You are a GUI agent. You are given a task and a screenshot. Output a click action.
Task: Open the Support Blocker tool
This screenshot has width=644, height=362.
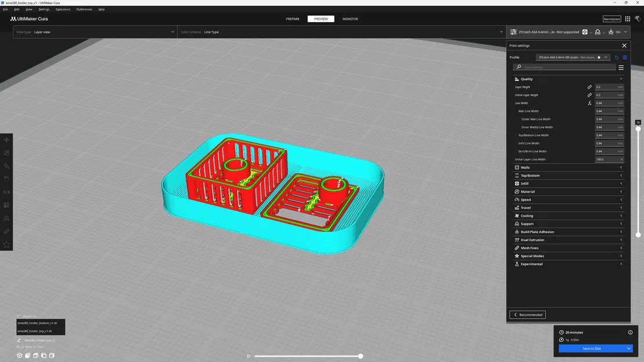6,218
